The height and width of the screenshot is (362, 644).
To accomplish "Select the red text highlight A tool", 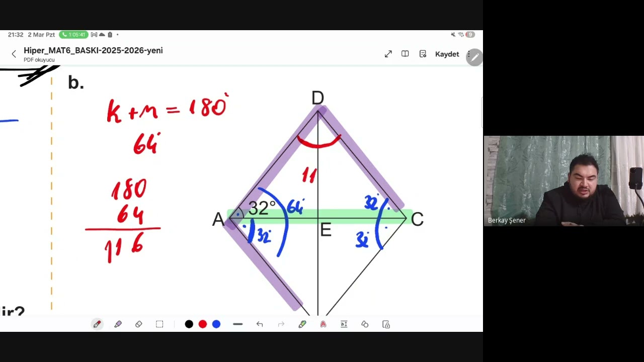I will coord(323,324).
